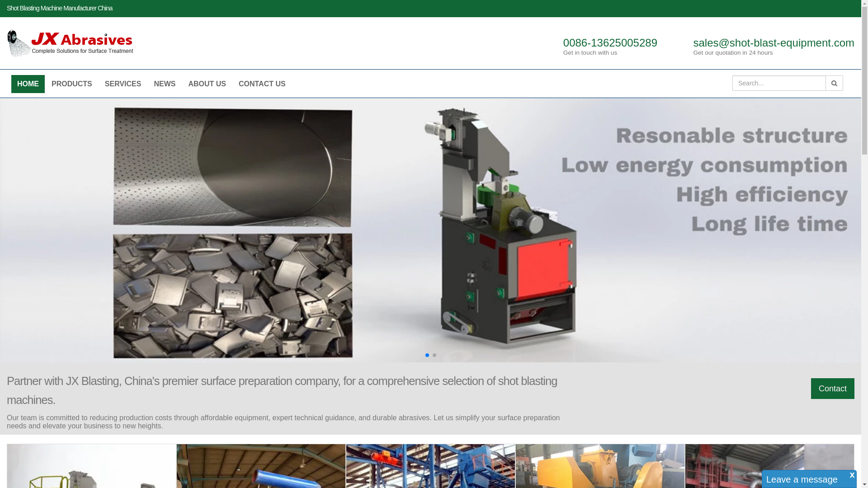Expand the SERVICES menu

(x=123, y=84)
